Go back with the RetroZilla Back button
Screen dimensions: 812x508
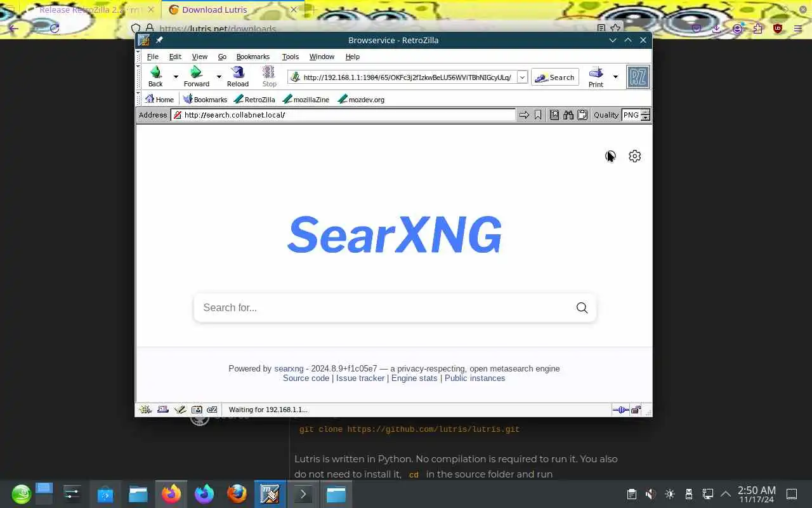tap(155, 77)
